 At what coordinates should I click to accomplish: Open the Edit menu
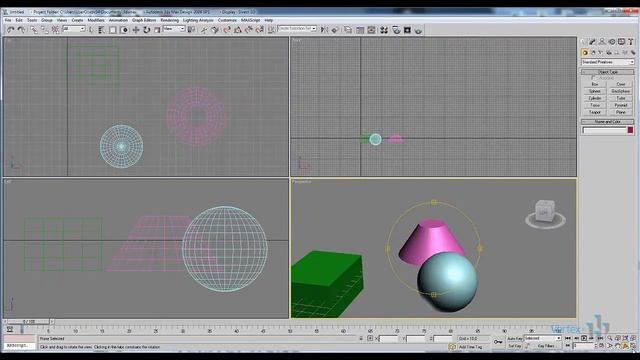pyautogui.click(x=19, y=20)
